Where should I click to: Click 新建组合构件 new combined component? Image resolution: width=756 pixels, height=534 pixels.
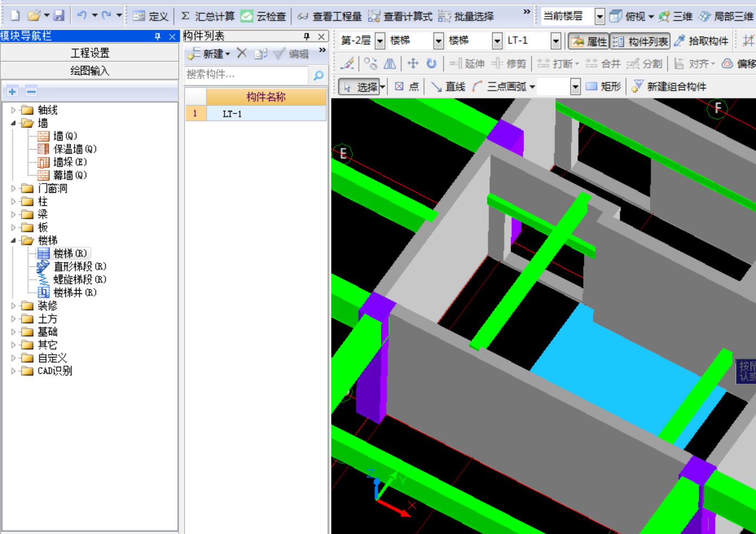pyautogui.click(x=669, y=87)
